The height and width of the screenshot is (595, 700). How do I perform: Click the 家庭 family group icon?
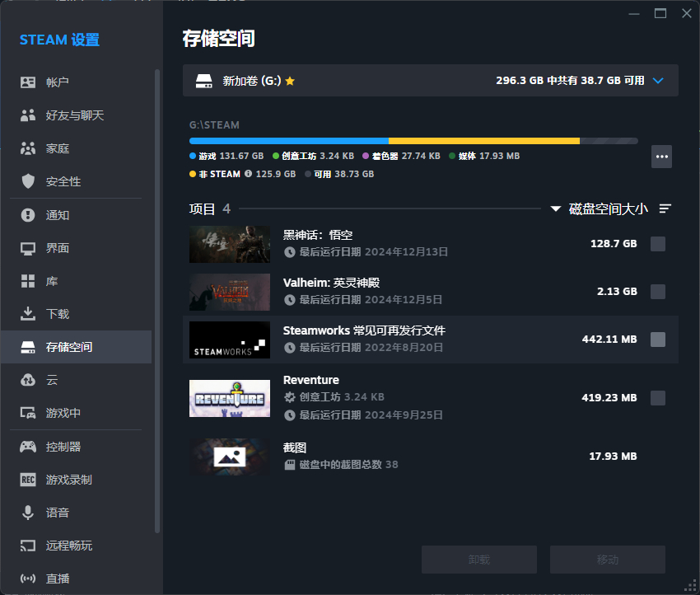coord(28,148)
